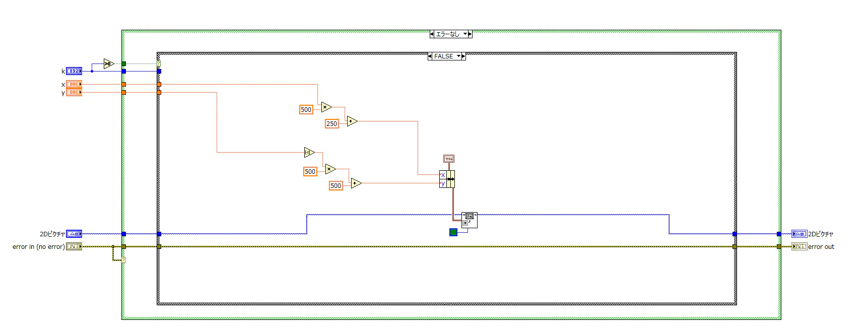
Task: Toggle the green boolean constant near Draw Point
Action: click(x=453, y=232)
